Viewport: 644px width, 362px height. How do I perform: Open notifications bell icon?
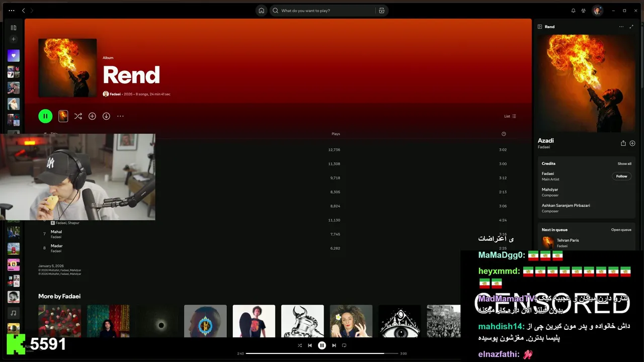click(x=573, y=11)
